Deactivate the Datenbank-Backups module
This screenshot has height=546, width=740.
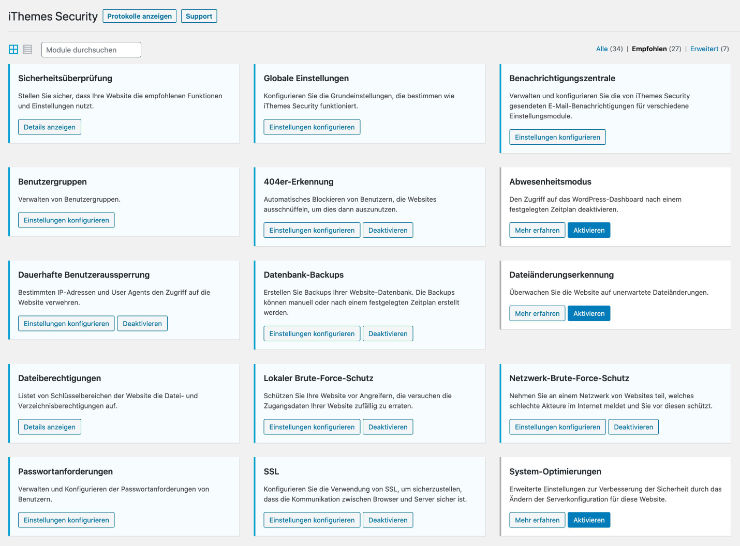click(x=388, y=333)
